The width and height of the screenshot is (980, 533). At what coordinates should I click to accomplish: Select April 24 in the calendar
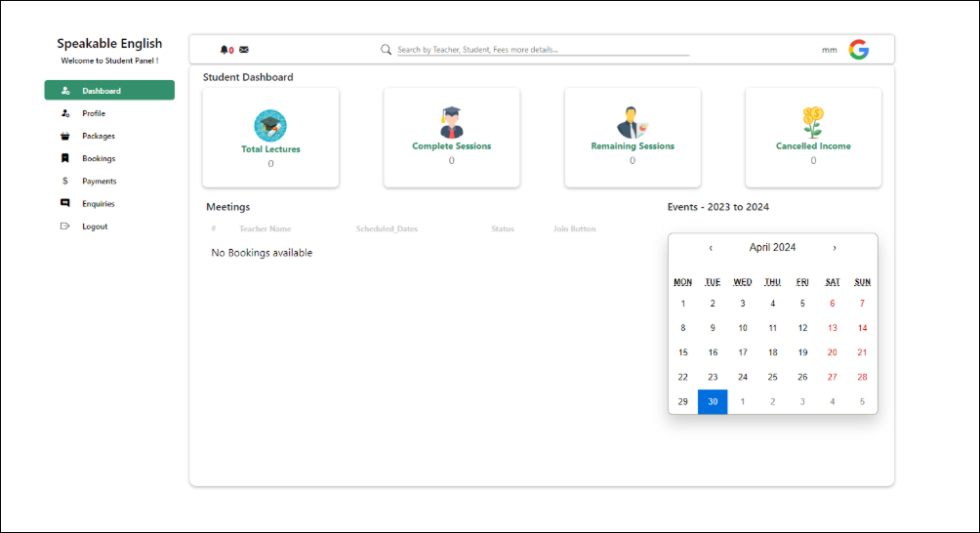coord(743,377)
